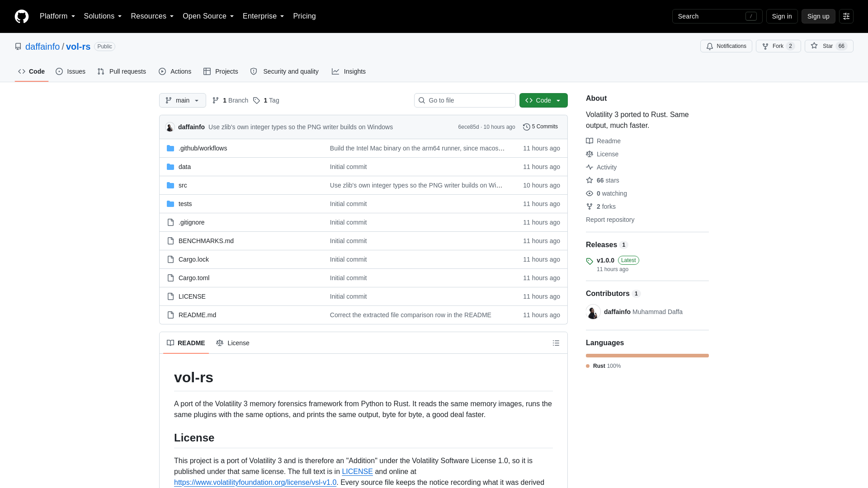
Task: Click the Cargo.toml file icon
Action: pyautogui.click(x=170, y=278)
